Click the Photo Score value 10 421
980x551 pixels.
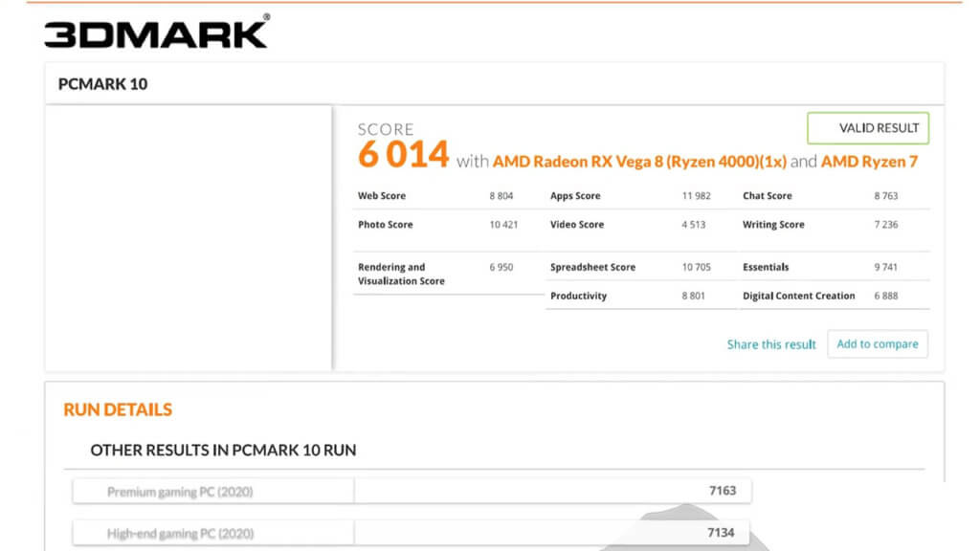(503, 224)
